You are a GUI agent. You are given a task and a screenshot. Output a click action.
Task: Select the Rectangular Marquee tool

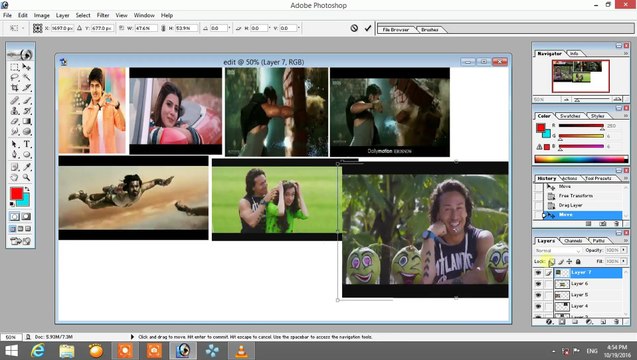(x=15, y=67)
